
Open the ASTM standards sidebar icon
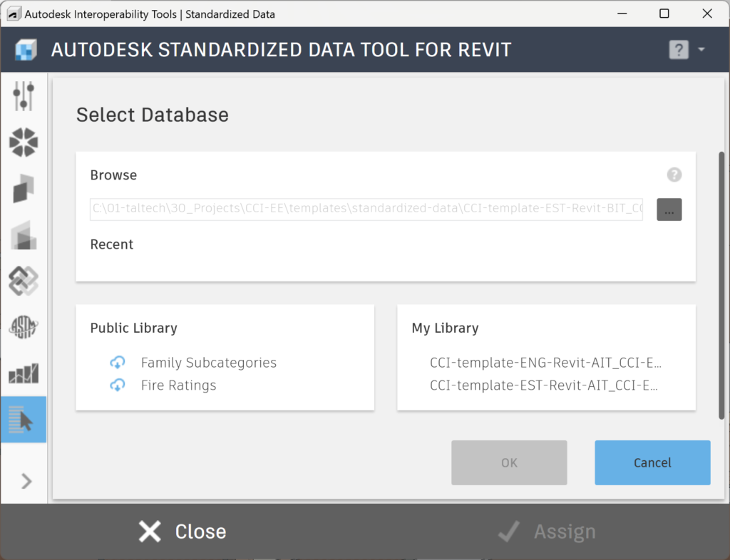click(24, 327)
